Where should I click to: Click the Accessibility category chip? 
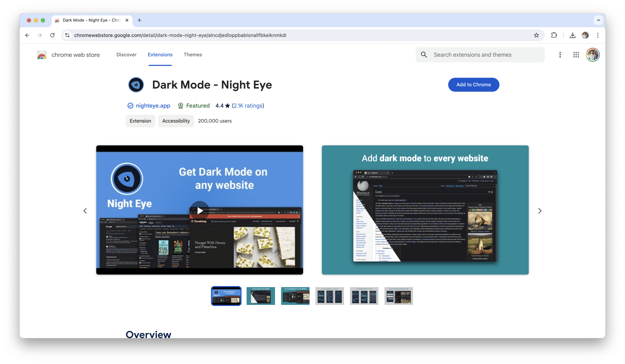pyautogui.click(x=176, y=121)
